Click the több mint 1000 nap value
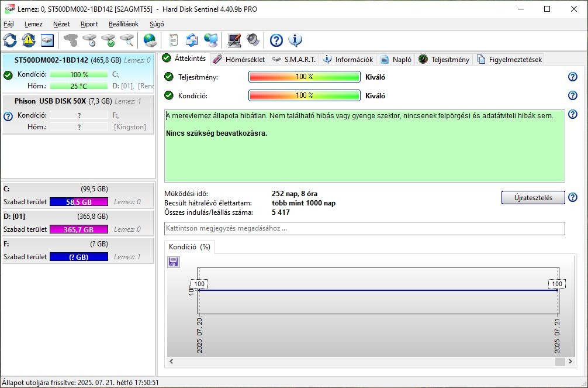The height and width of the screenshot is (388, 588). (303, 203)
